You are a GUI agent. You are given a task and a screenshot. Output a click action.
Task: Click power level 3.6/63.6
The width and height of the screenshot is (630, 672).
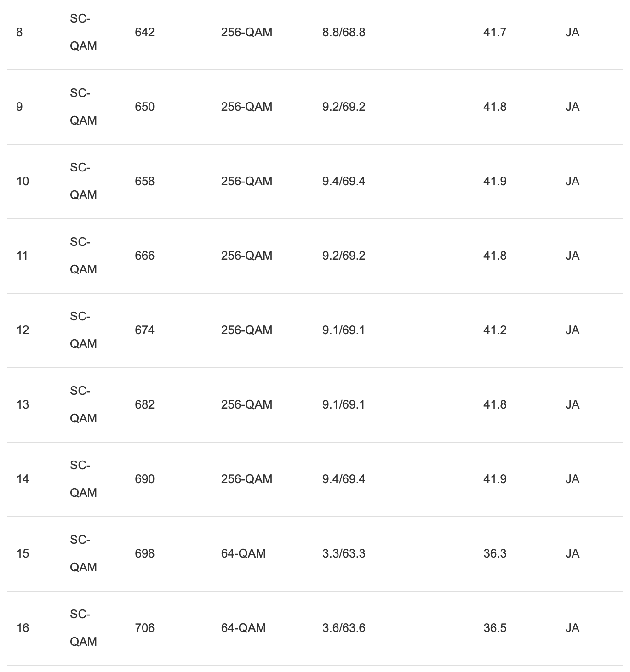pyautogui.click(x=344, y=628)
